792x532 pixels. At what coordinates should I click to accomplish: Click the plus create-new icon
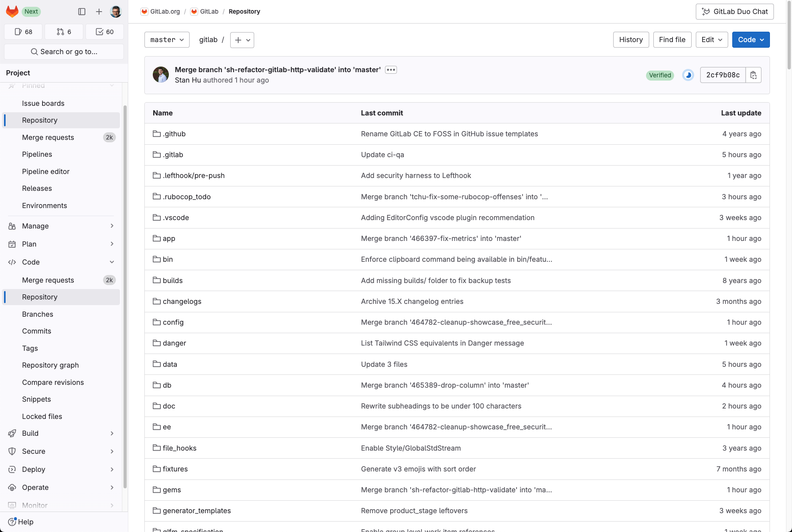point(99,12)
